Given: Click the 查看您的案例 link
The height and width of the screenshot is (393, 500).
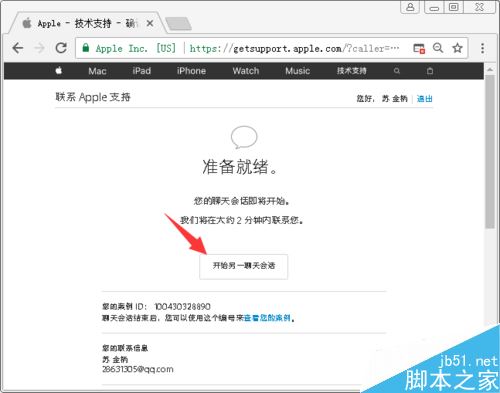Looking at the screenshot, I should (x=267, y=318).
